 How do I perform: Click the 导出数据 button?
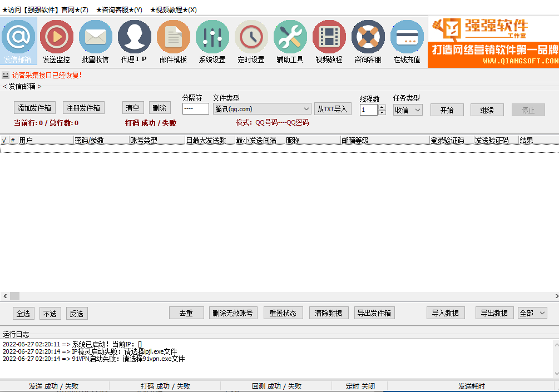pos(494,313)
